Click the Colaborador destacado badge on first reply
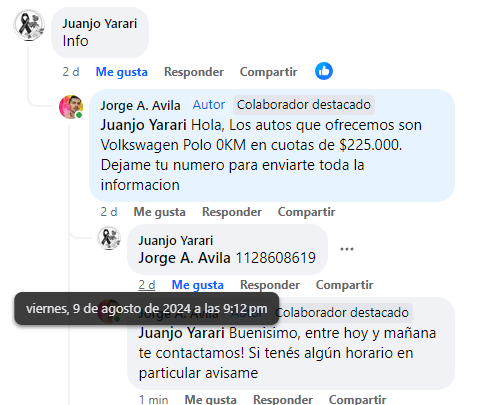This screenshot has width=479, height=405. (x=304, y=105)
